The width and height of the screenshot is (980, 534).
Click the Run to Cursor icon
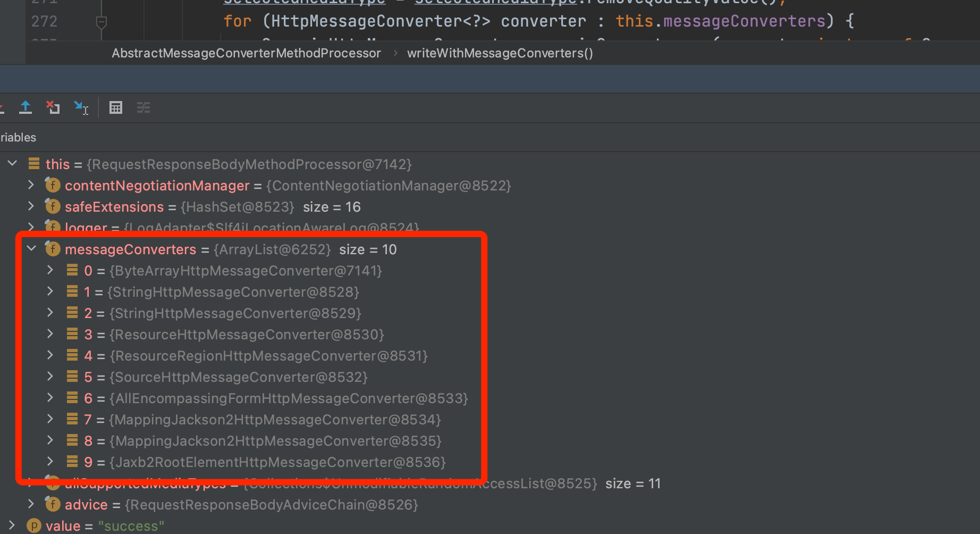tap(81, 108)
